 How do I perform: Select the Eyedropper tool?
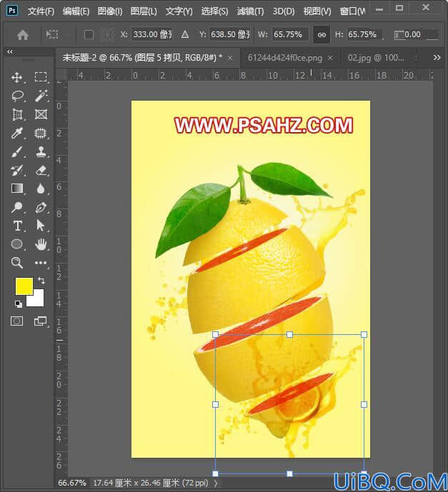[16, 133]
